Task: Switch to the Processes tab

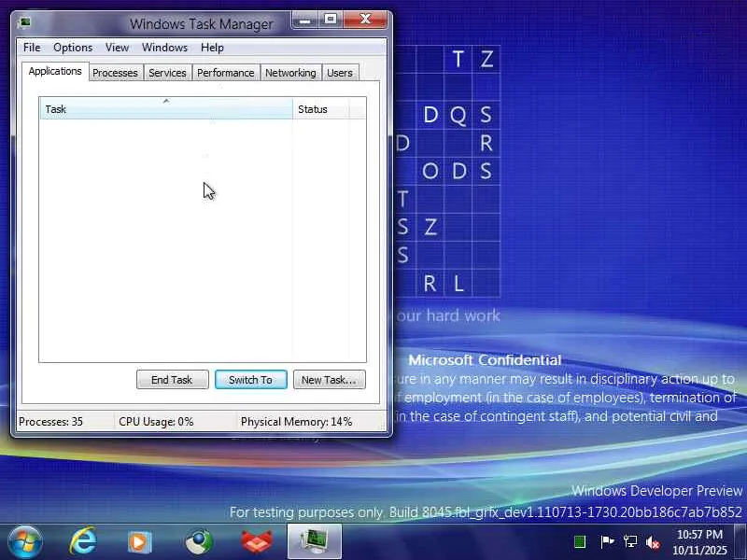Action: tap(115, 73)
